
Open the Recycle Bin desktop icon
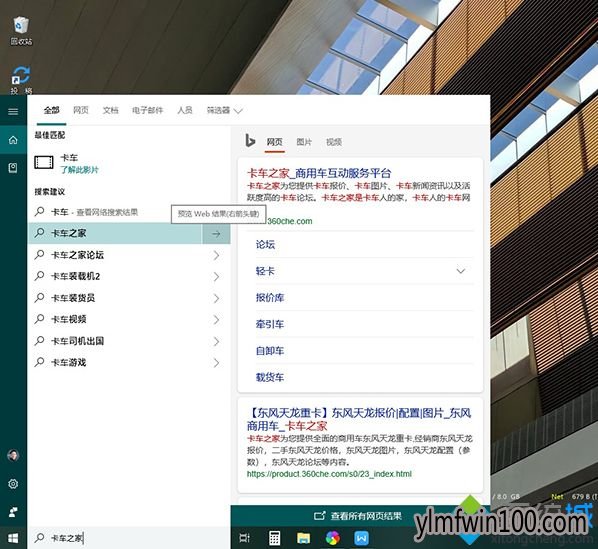21,30
